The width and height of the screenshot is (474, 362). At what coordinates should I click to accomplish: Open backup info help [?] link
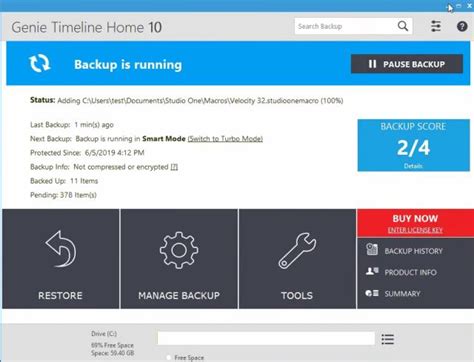click(174, 167)
